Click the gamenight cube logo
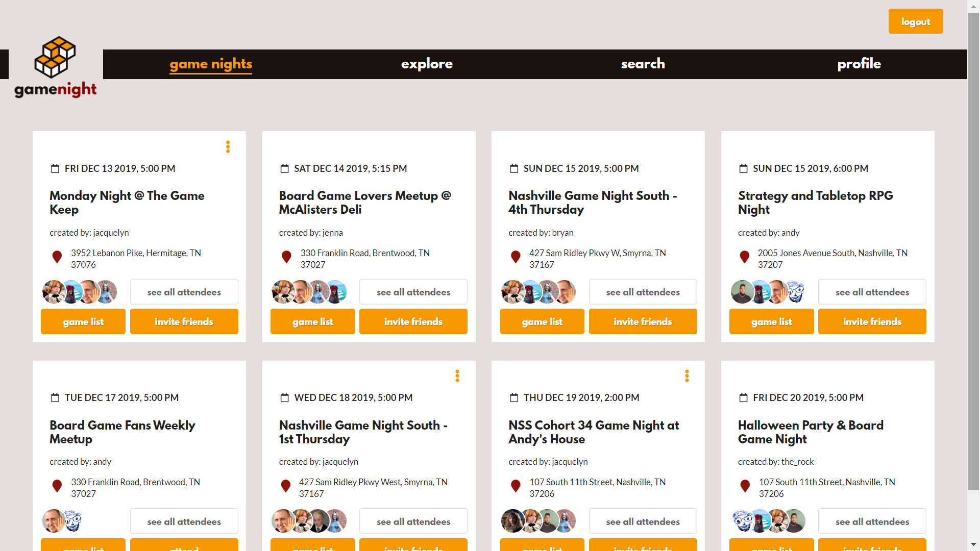Image resolution: width=980 pixels, height=551 pixels. [x=55, y=57]
